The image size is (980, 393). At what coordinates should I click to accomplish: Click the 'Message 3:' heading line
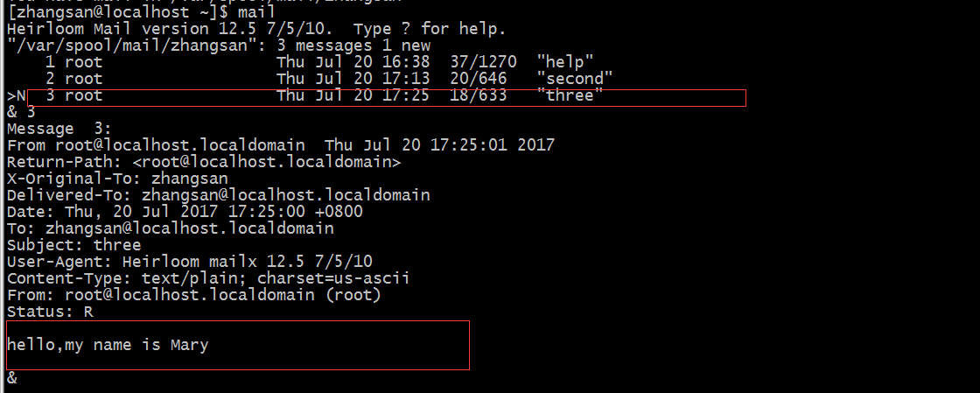[x=59, y=130]
